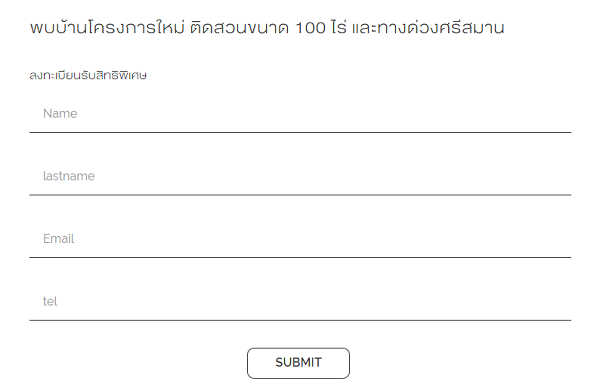This screenshot has width=600, height=390.
Task: Click the 'tel' placeholder text
Action: (50, 302)
